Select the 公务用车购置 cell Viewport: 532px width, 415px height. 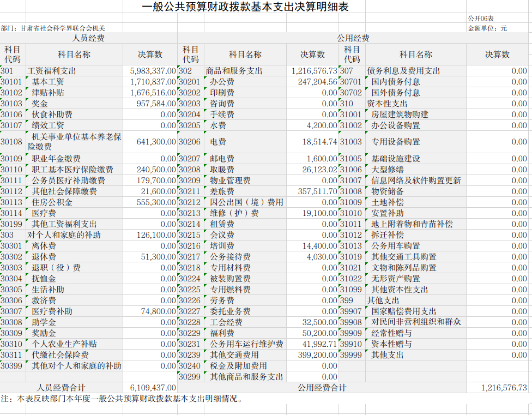coord(416,246)
